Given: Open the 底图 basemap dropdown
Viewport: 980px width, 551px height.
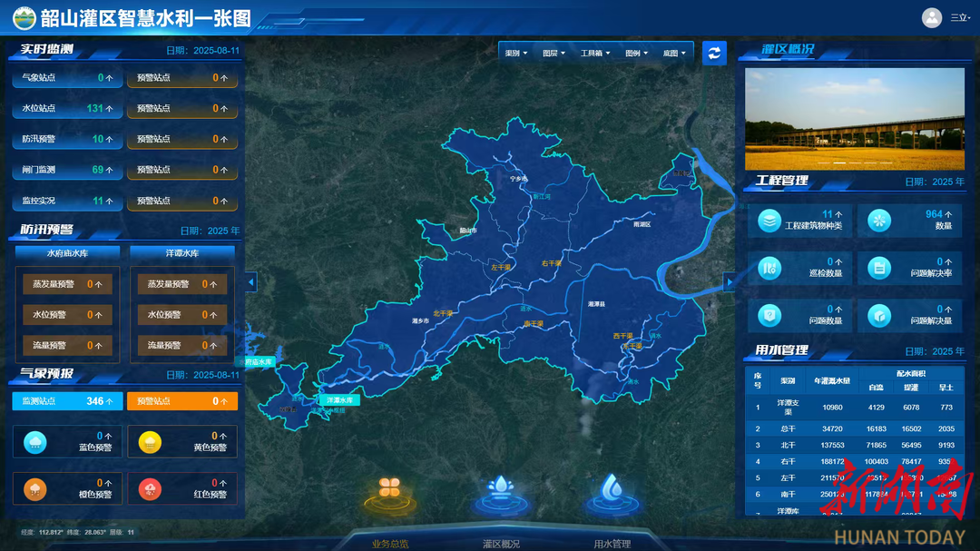Looking at the screenshot, I should pos(674,54).
